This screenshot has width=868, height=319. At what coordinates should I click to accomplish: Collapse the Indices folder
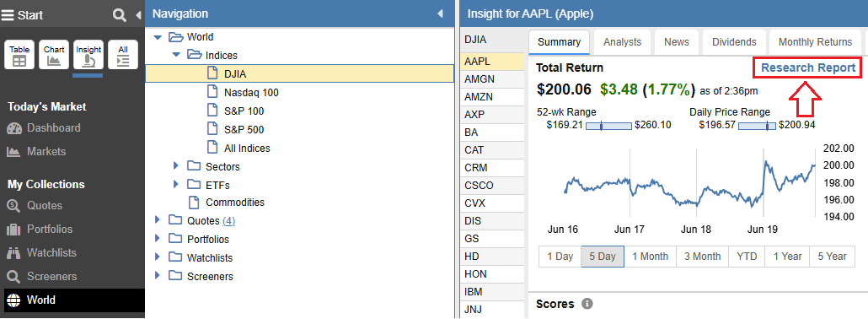click(x=176, y=56)
